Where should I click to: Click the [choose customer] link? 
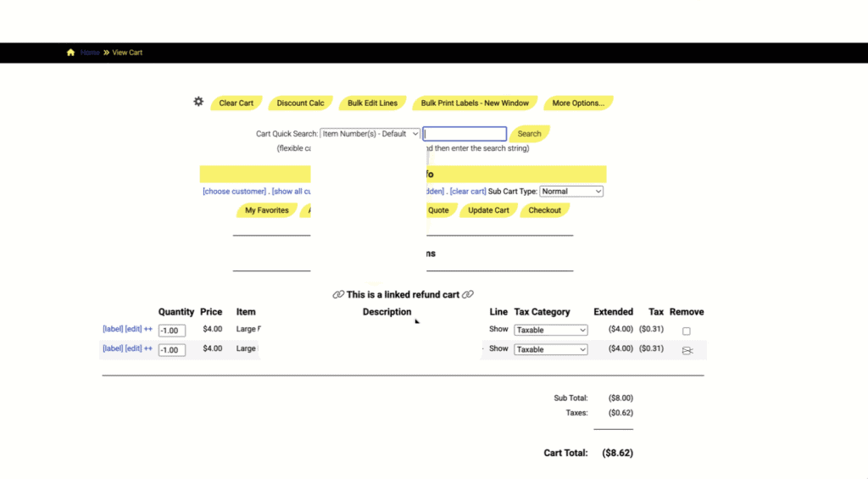coord(234,192)
